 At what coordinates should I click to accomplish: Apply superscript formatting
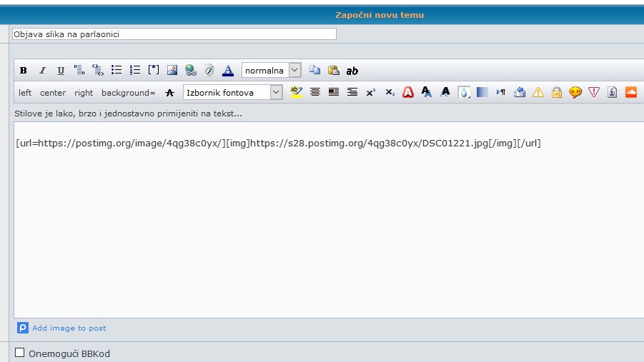[x=371, y=92]
